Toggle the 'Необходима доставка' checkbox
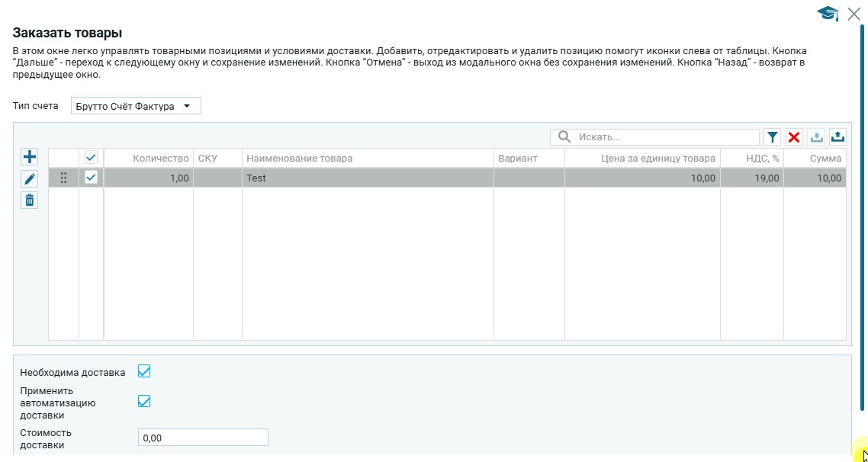The image size is (868, 462). [144, 371]
